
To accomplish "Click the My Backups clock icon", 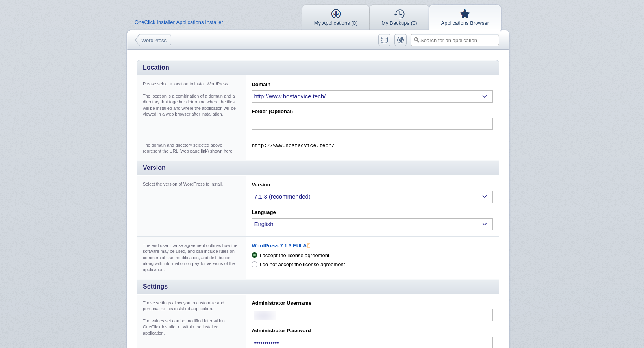I will point(399,14).
